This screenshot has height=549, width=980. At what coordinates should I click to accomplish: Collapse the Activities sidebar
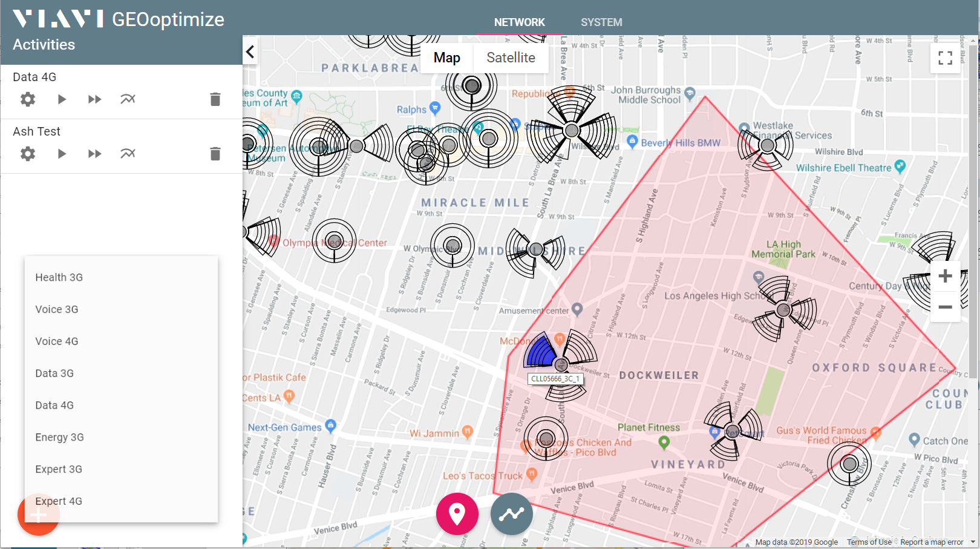pyautogui.click(x=250, y=52)
